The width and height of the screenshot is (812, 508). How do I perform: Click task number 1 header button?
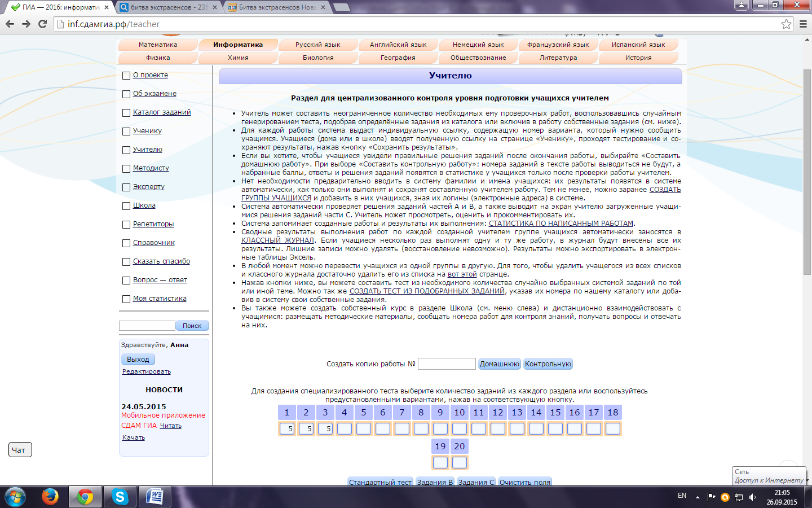287,413
